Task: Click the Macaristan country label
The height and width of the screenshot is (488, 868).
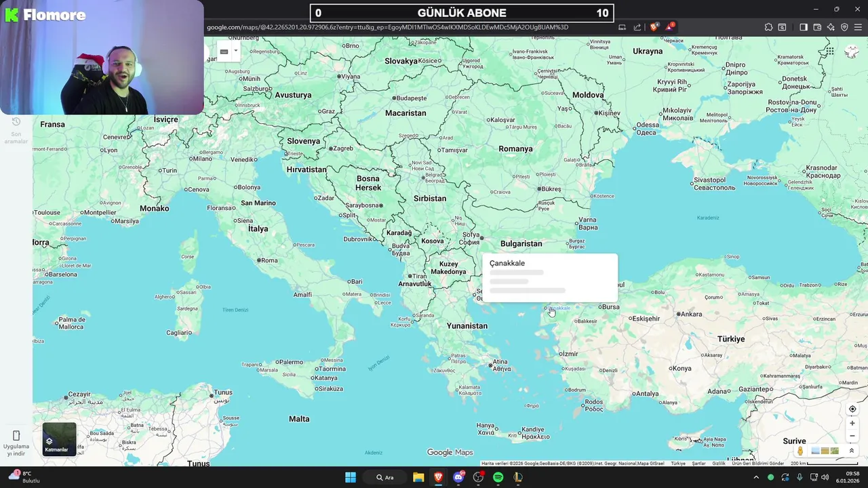Action: 406,113
